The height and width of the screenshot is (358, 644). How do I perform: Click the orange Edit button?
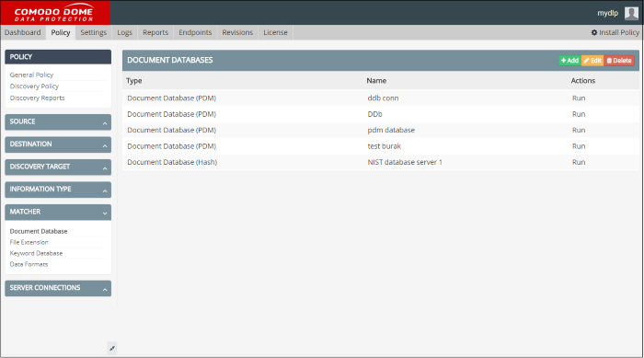(x=592, y=61)
